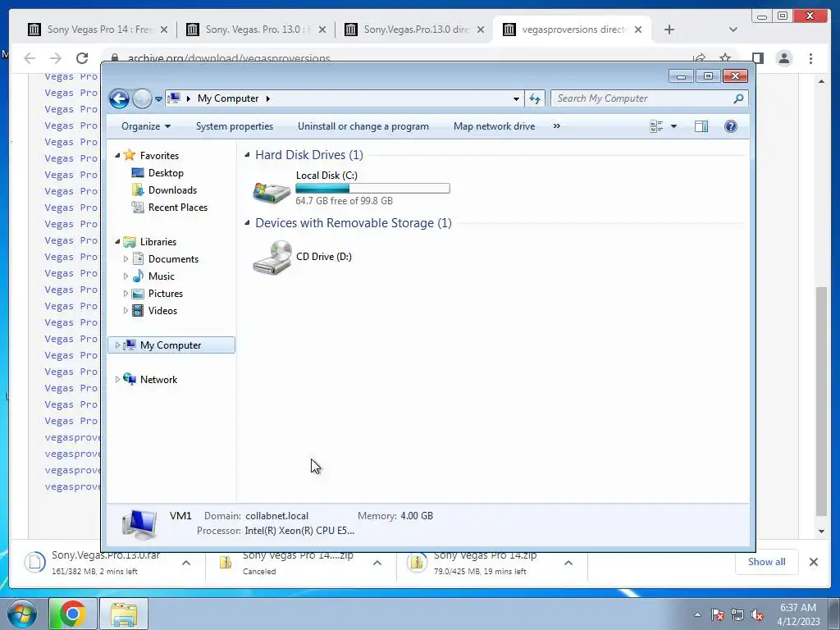Close the vegasproversions Chrome tab
840x630 pixels.
[x=638, y=30]
